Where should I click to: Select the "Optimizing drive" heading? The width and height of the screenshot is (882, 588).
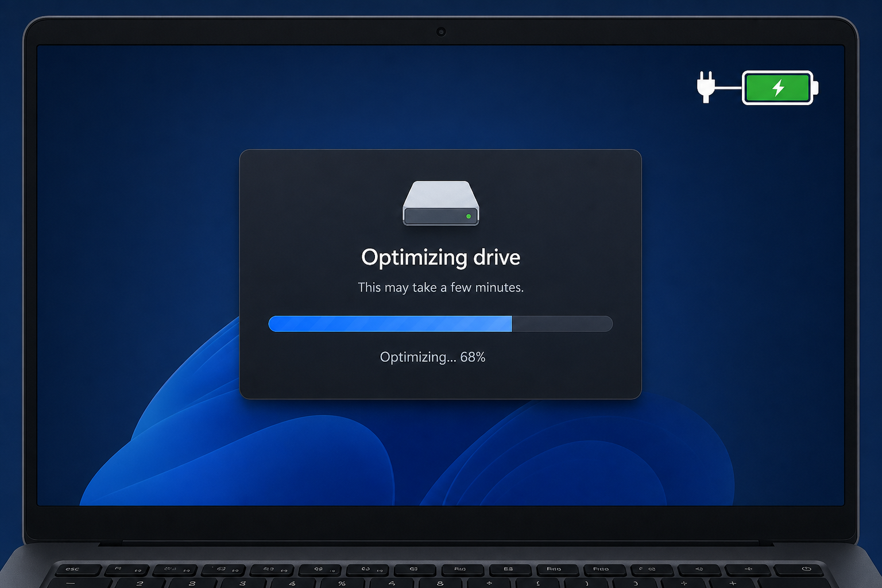(x=440, y=257)
